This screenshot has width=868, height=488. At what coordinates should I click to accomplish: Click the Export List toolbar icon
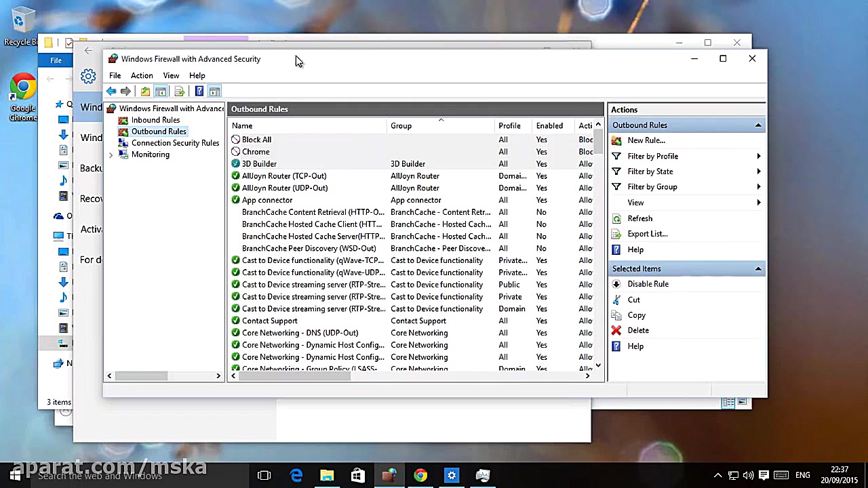[180, 91]
